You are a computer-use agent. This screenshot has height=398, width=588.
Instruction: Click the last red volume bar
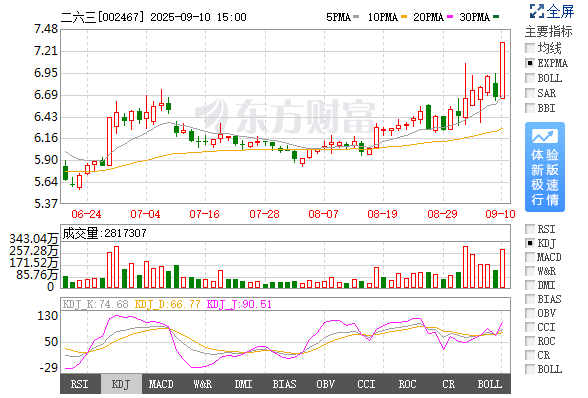tap(502, 269)
